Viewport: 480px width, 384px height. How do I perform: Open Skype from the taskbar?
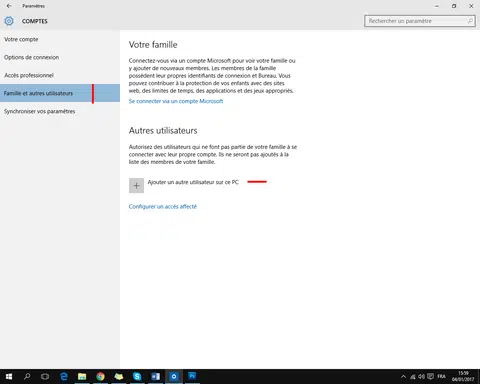coord(137,377)
